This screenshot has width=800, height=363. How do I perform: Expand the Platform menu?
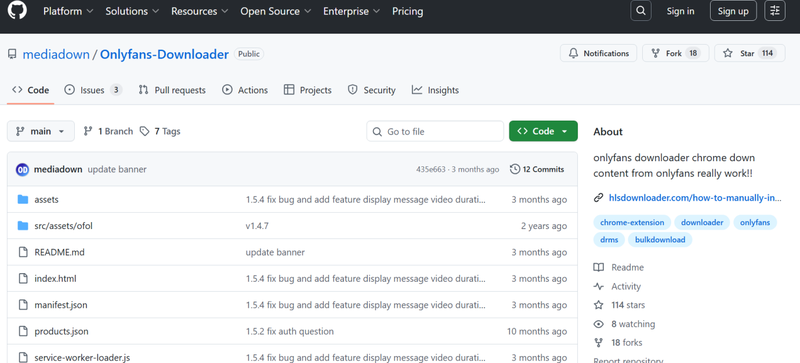tap(68, 11)
